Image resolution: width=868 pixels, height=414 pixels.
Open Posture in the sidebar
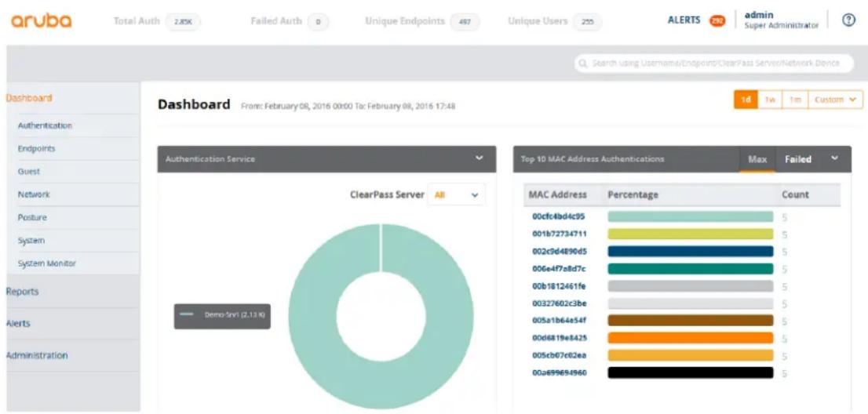pos(32,218)
